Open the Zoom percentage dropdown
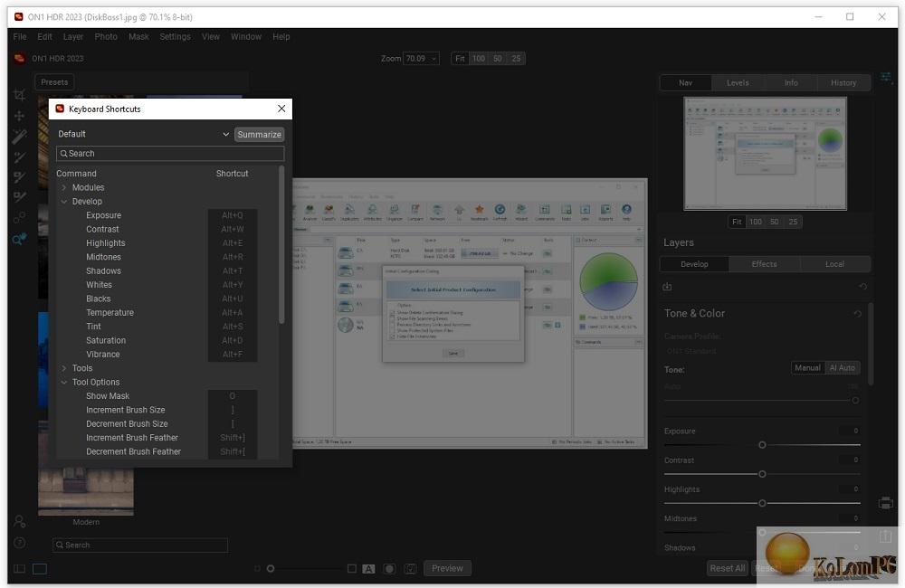The width and height of the screenshot is (905, 588). click(421, 58)
